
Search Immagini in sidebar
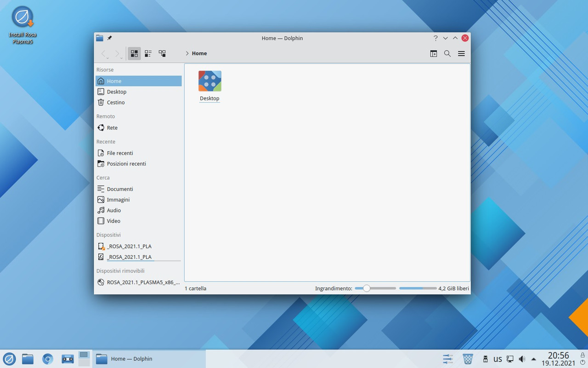139,199
